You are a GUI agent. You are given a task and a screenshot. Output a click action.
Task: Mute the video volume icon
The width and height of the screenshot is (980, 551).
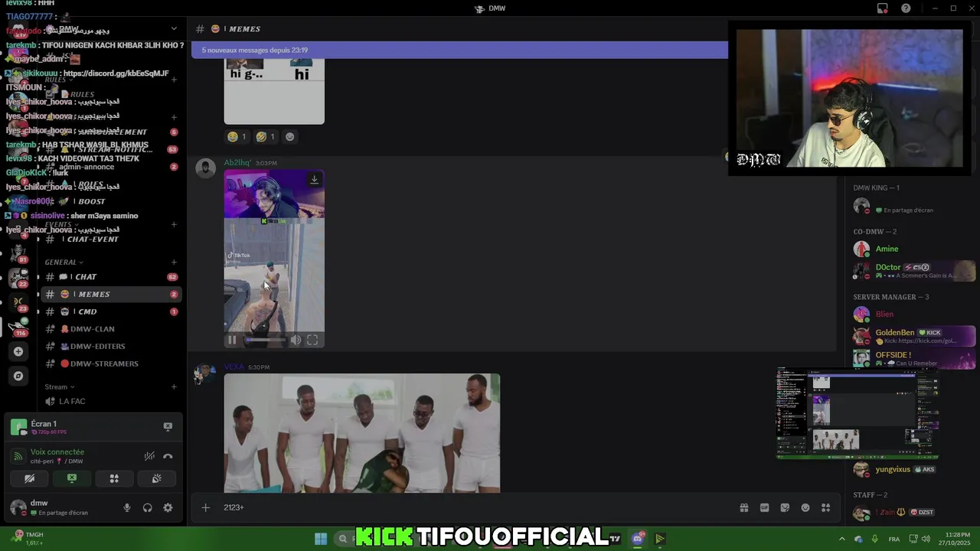click(296, 340)
